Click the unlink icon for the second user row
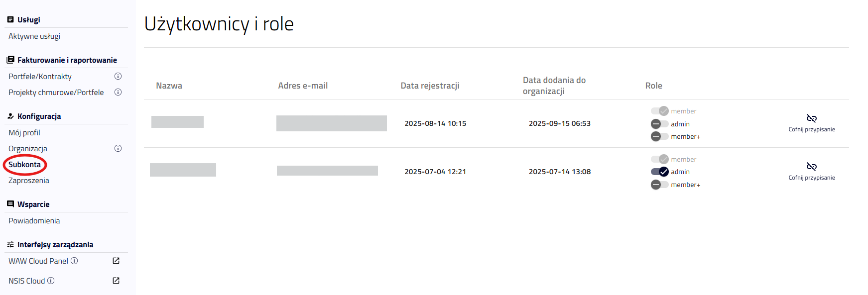 [811, 167]
